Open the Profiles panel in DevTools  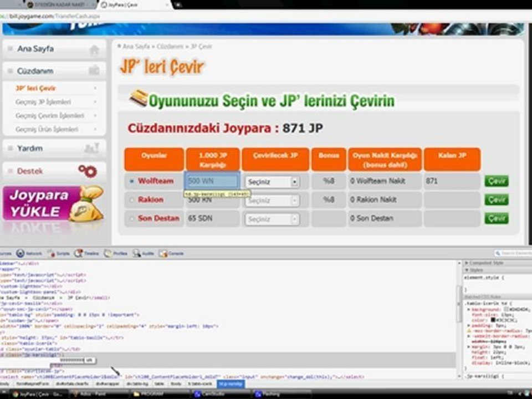click(x=115, y=253)
